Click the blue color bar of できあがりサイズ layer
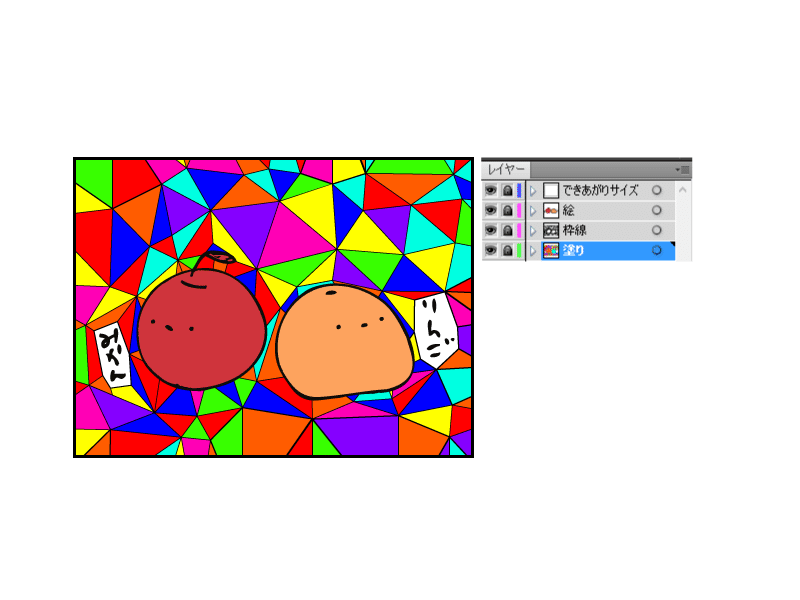800x600 pixels. [x=519, y=190]
